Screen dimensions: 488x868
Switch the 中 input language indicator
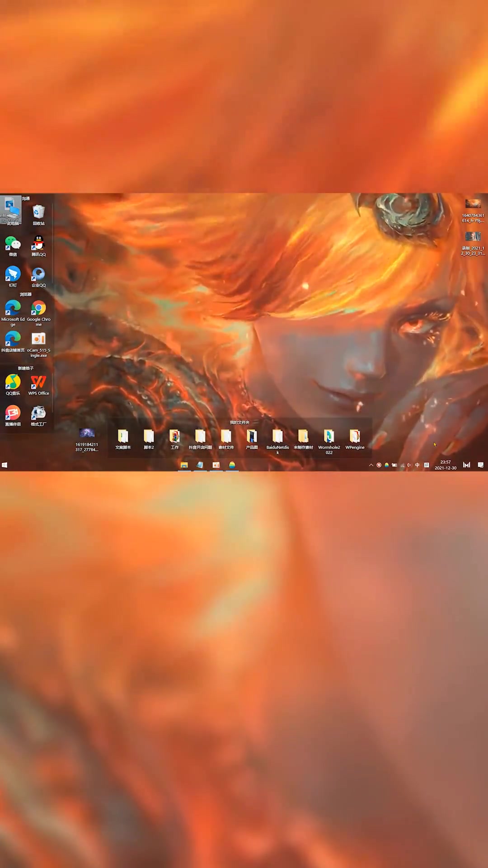coord(417,465)
